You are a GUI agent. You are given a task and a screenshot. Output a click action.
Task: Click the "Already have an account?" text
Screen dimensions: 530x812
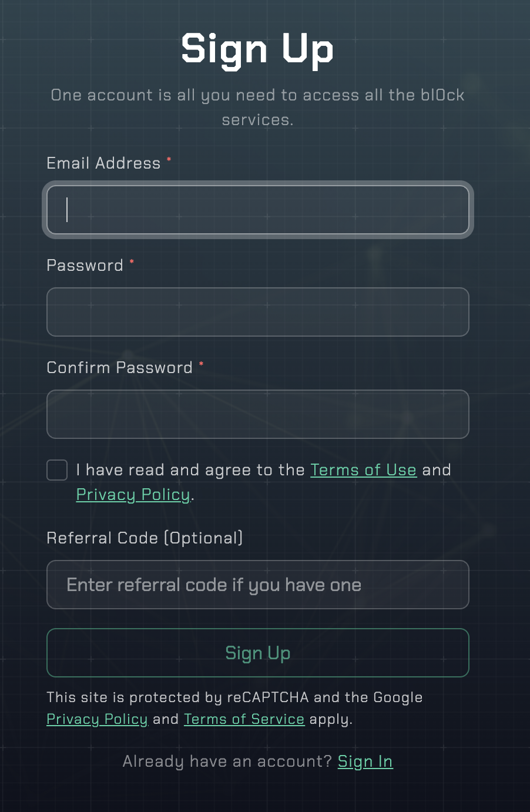click(227, 761)
